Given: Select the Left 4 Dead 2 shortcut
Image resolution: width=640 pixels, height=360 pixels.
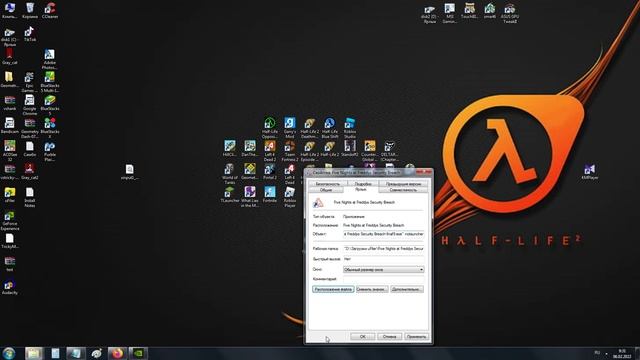Looking at the screenshot, I should coord(270,151).
